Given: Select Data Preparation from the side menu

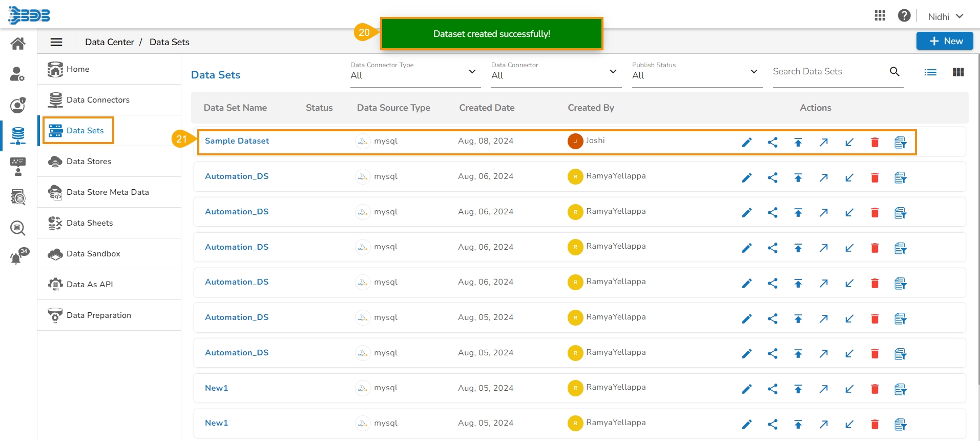Looking at the screenshot, I should (x=99, y=315).
